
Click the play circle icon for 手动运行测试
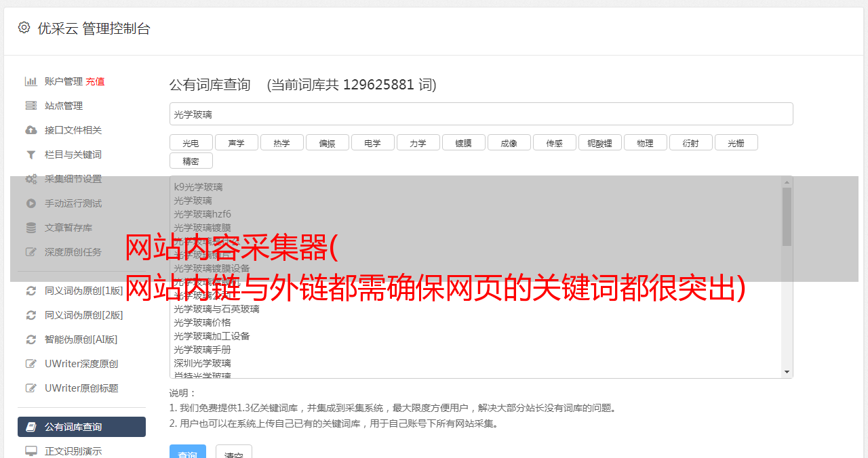(x=31, y=203)
